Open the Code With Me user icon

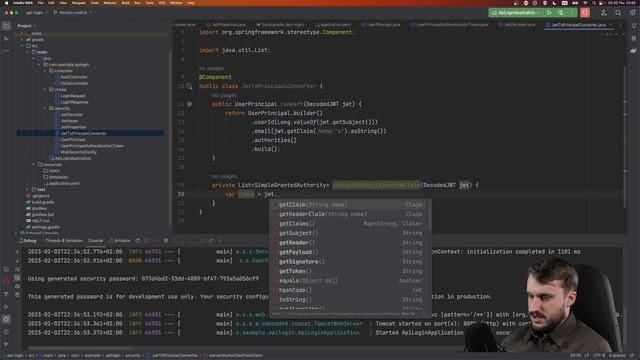pyautogui.click(x=603, y=13)
